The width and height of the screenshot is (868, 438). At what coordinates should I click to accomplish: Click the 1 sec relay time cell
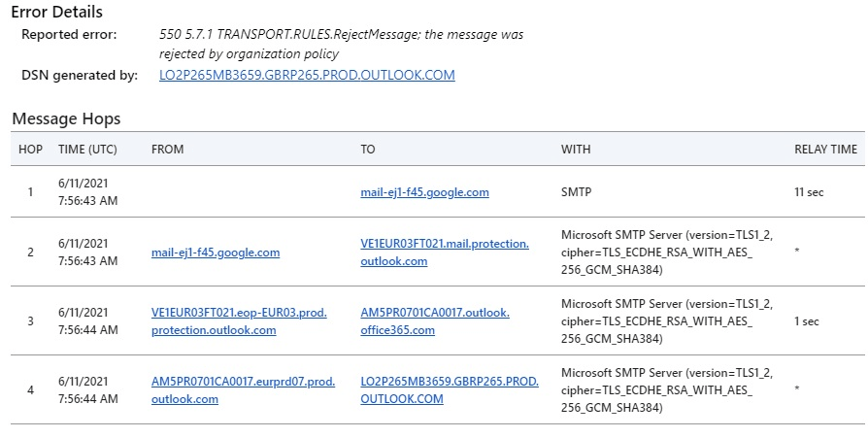coord(806,321)
